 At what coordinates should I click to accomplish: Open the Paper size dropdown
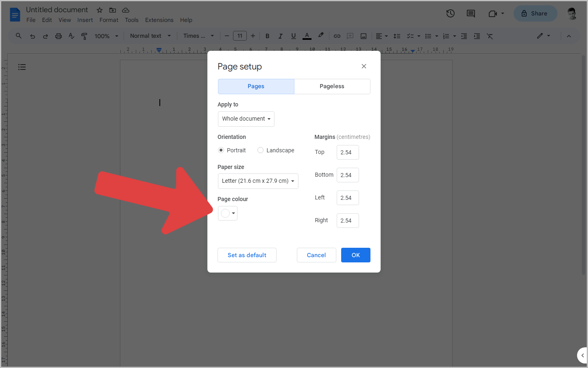tap(258, 181)
